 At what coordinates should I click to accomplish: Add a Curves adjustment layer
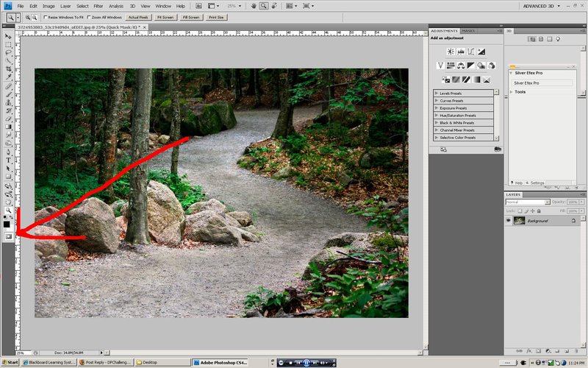tap(471, 52)
